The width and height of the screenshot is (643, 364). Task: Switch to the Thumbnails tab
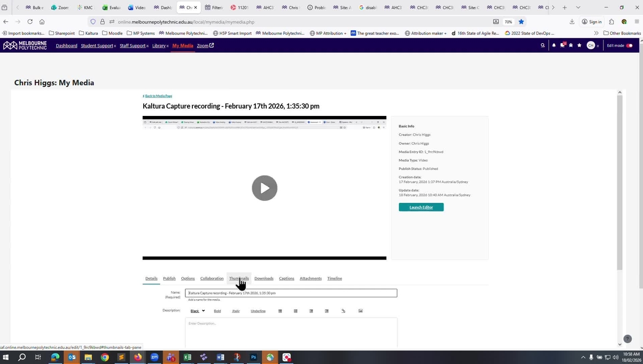coord(239,279)
